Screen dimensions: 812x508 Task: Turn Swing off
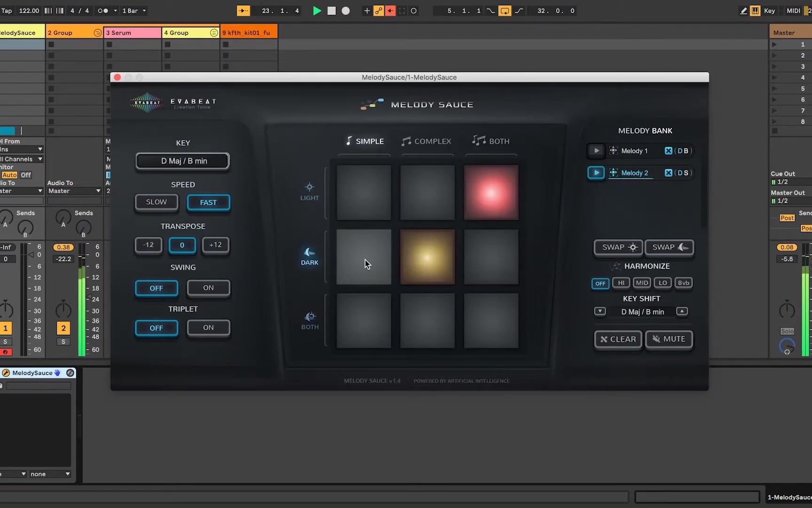tap(156, 288)
